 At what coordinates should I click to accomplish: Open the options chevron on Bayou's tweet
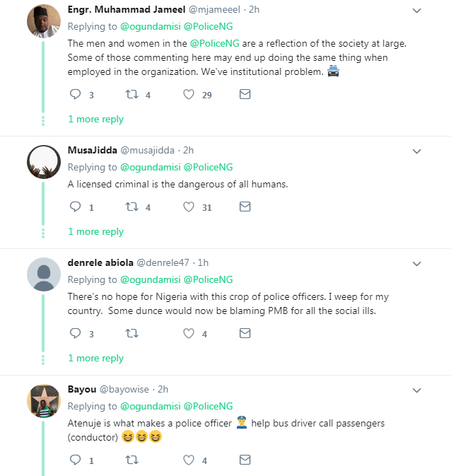416,390
